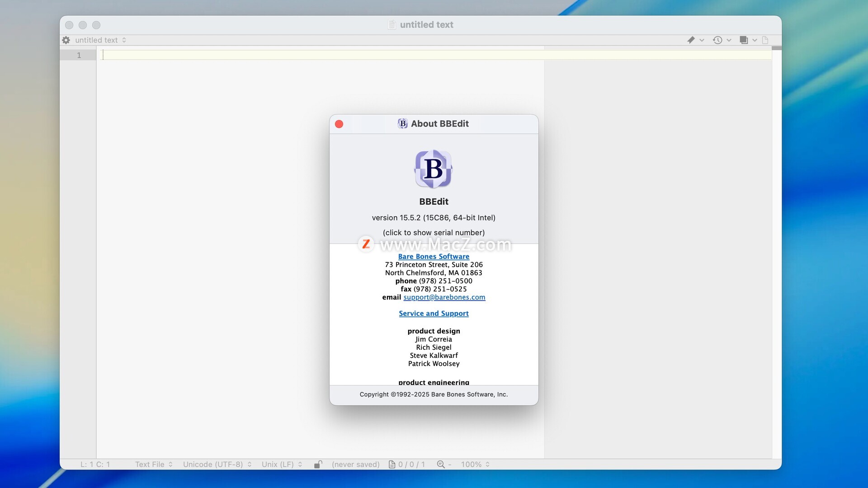The height and width of the screenshot is (488, 868).
Task: Click the phone (978) 251-0500 line
Action: point(434,281)
